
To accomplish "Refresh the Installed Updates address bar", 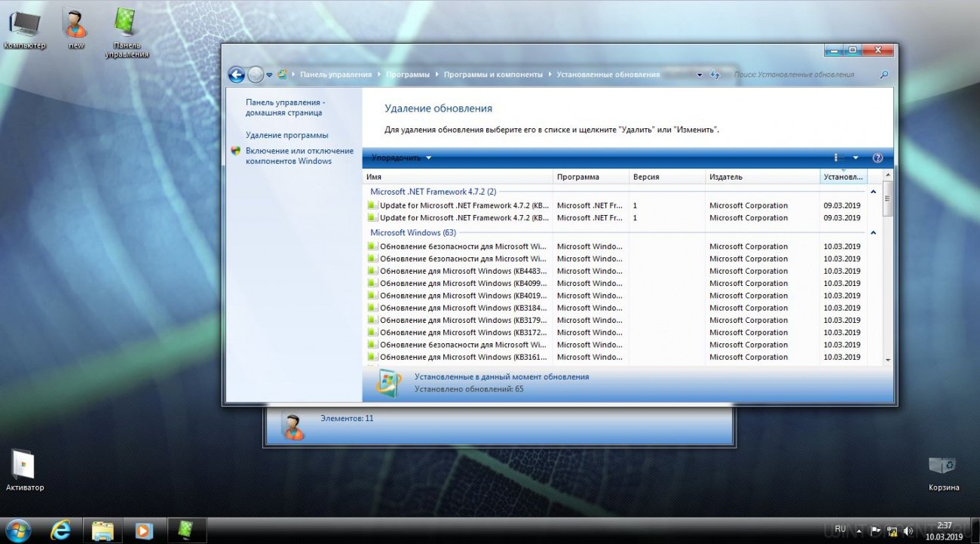I will 715,75.
